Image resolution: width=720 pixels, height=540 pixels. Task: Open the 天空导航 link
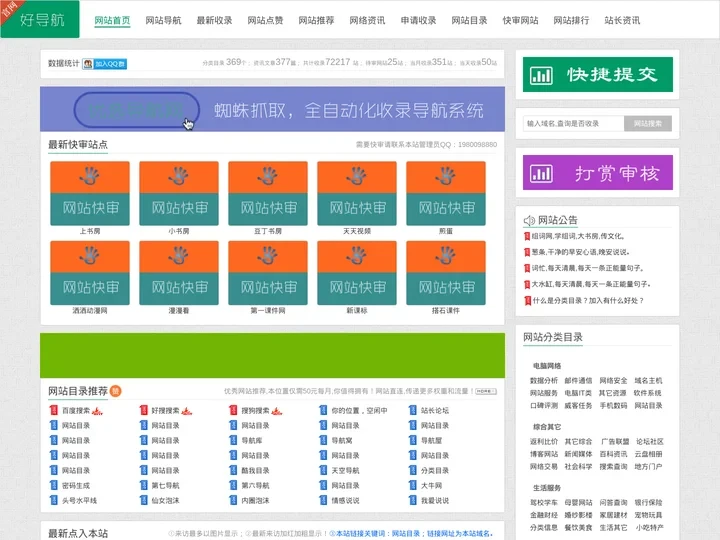(x=345, y=471)
